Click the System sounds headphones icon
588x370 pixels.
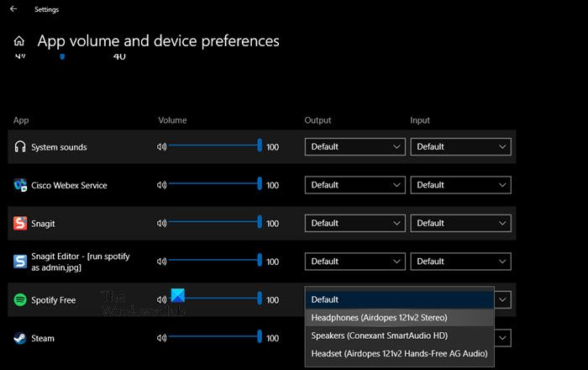click(20, 146)
